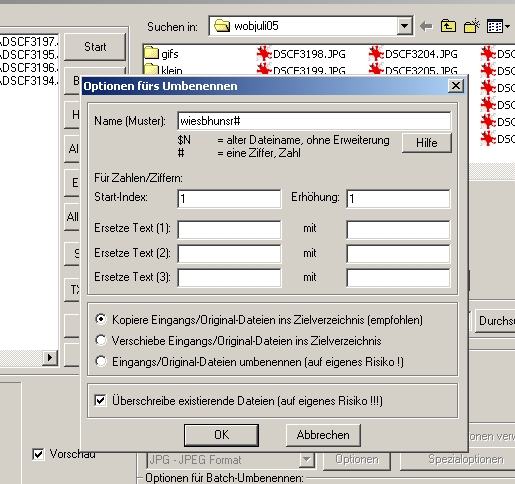Select the DSCF3204.JPG file icon

pyautogui.click(x=376, y=54)
